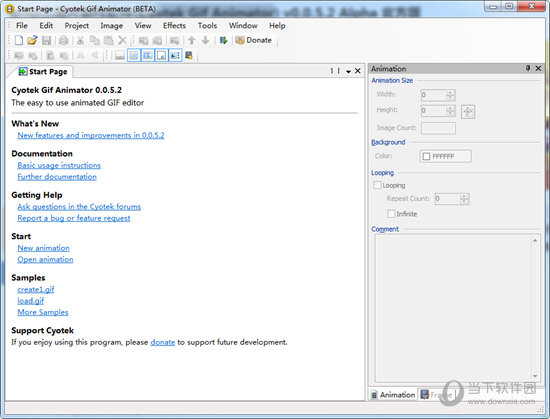
Task: Toggle the dotted-border frame bounds button
Action: point(161,55)
